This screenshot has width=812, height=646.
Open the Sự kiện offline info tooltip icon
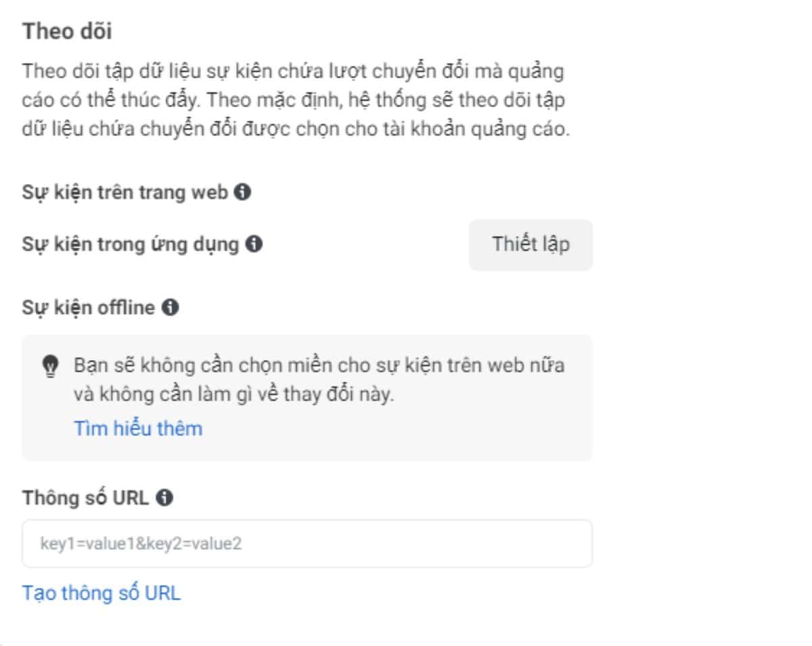(x=171, y=308)
